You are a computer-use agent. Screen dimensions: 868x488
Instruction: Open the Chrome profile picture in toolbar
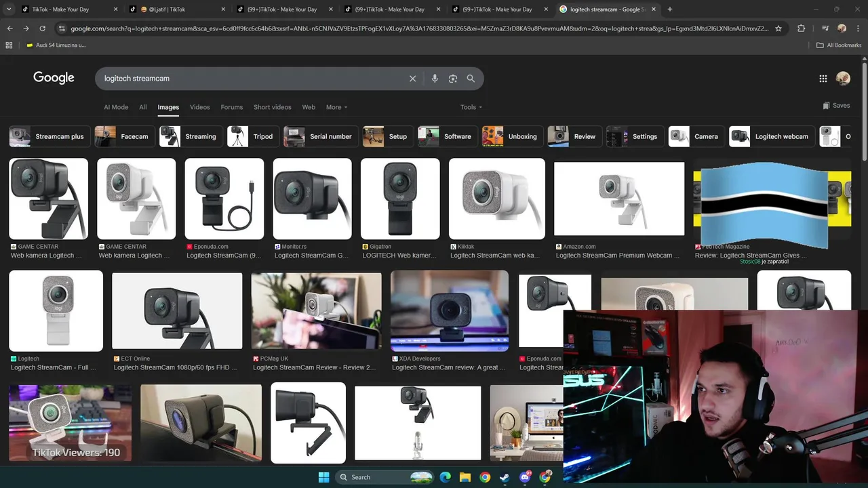[842, 28]
